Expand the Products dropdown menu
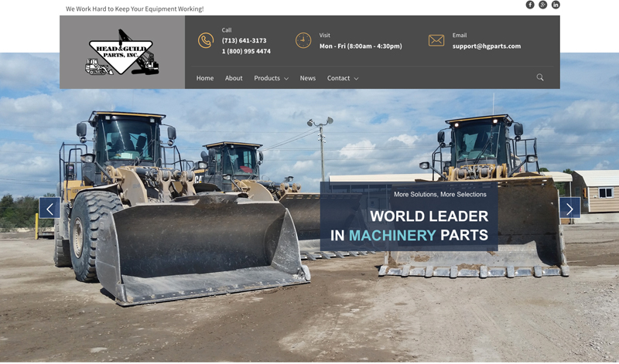 (x=267, y=78)
